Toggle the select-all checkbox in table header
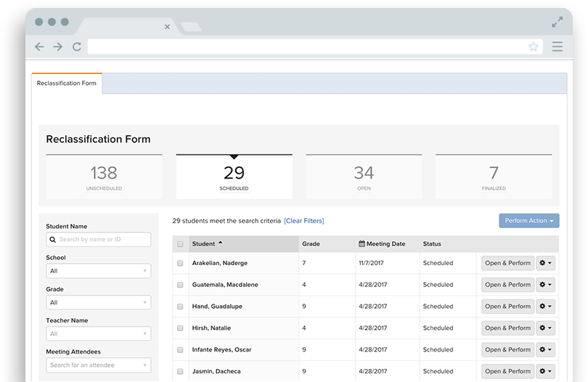Screen dimensions: 588x382 (180, 244)
